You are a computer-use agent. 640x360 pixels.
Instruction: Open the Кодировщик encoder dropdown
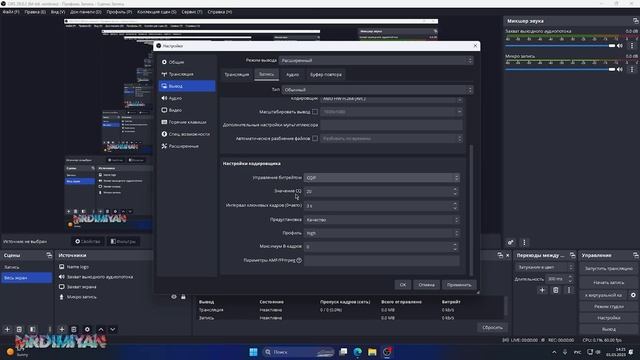click(x=391, y=99)
